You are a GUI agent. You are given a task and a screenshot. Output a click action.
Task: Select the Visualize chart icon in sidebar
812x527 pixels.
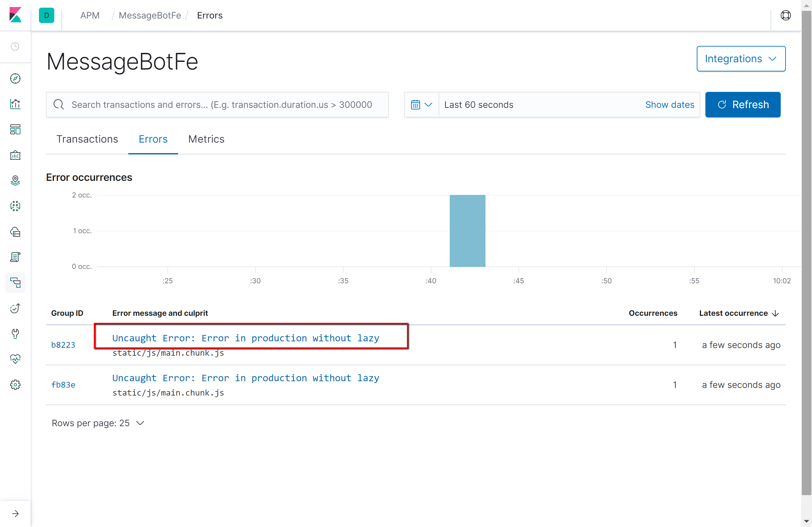click(15, 104)
